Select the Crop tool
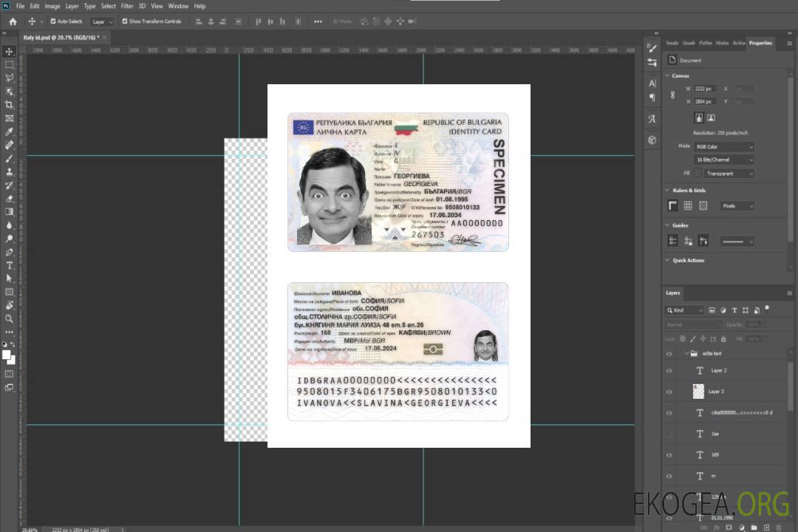The width and height of the screenshot is (798, 532). (9, 105)
